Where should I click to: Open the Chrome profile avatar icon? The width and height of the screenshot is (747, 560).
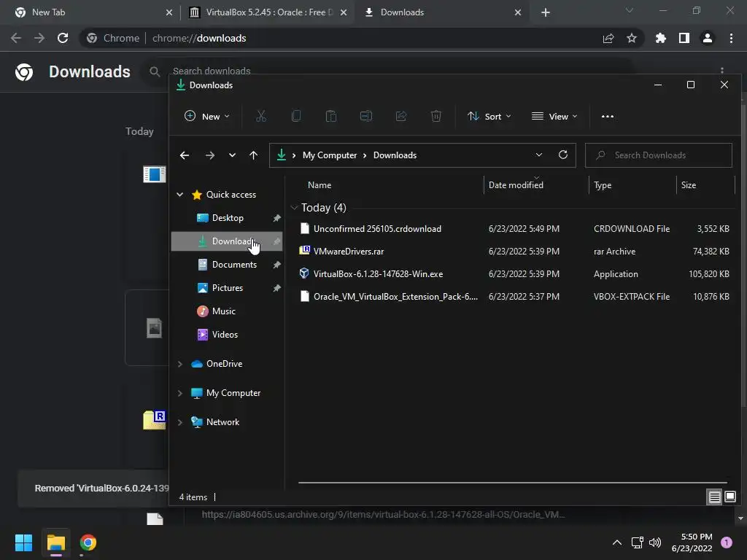[708, 38]
